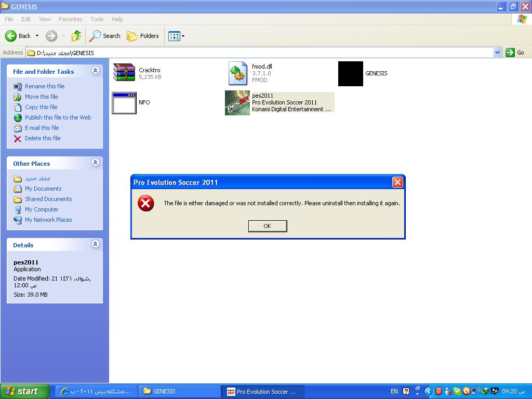Open My Computer link

click(42, 209)
